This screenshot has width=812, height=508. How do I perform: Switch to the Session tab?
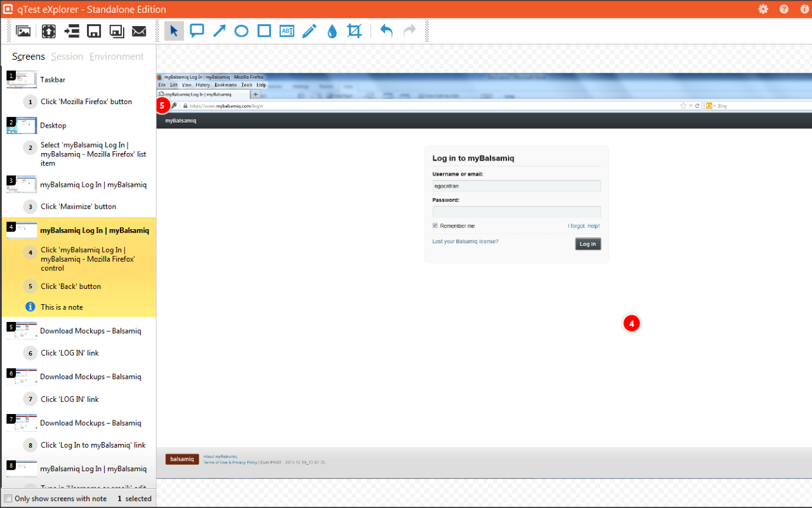(67, 56)
